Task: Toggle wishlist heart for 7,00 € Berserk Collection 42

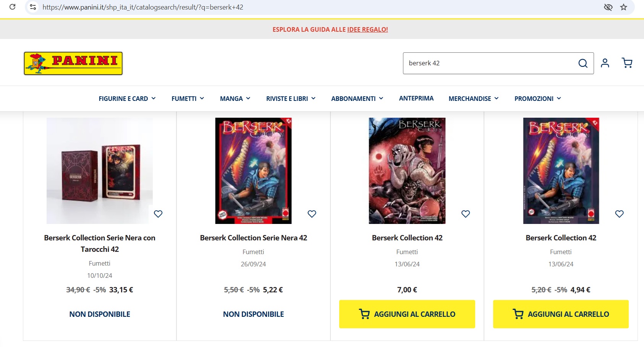Action: (466, 214)
